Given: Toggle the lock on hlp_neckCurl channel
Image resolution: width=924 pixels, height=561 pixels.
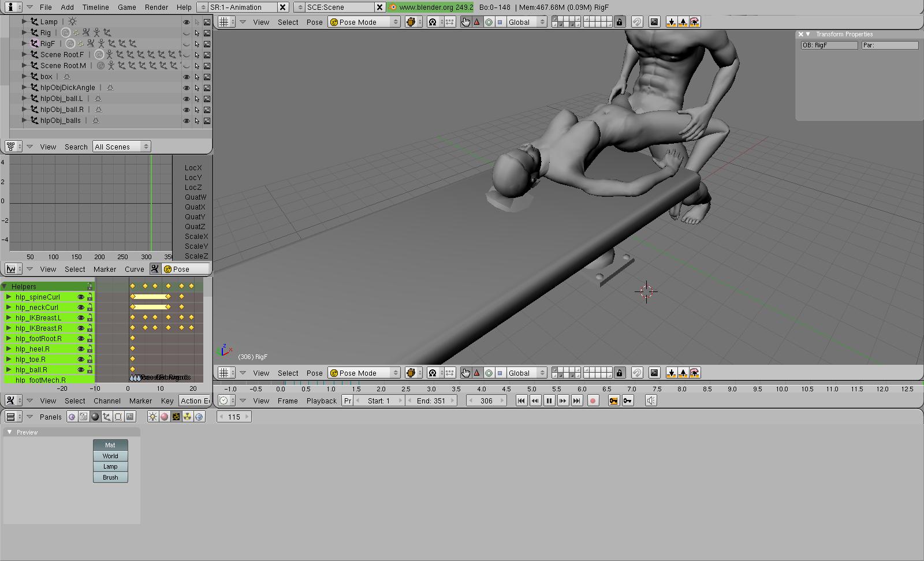Looking at the screenshot, I should pos(90,308).
